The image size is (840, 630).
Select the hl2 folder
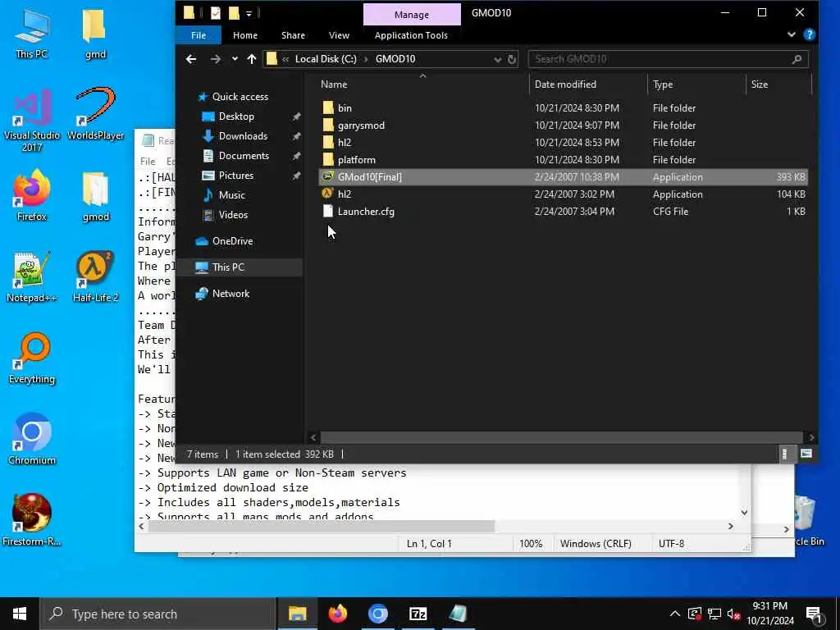click(x=563, y=142)
